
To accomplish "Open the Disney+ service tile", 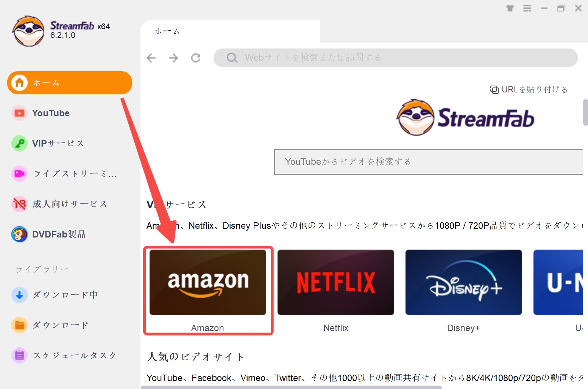I will [x=464, y=282].
